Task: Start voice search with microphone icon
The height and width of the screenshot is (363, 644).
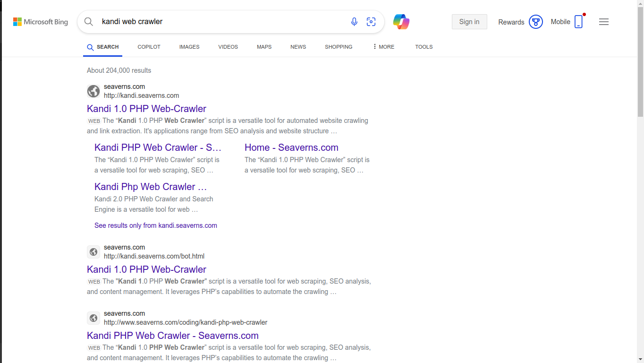Action: click(354, 22)
